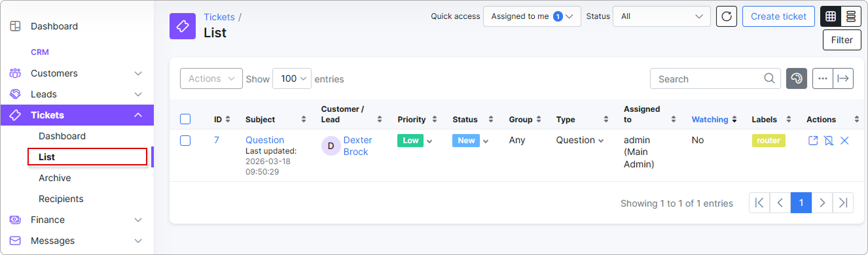Check the checkbox for ticket 7
This screenshot has width=868, height=255.
click(185, 141)
